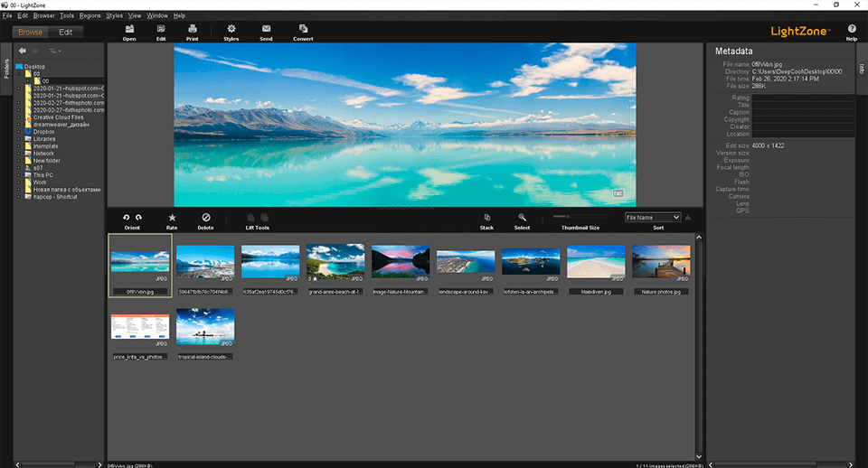Image resolution: width=868 pixels, height=468 pixels.
Task: Go back with the folder back arrow
Action: pyautogui.click(x=22, y=51)
